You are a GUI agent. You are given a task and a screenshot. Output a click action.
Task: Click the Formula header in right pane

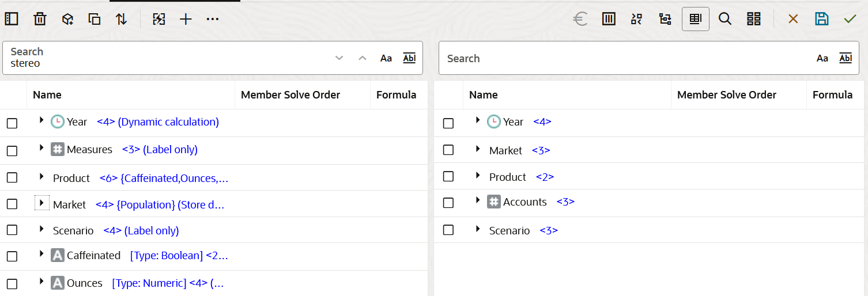[x=832, y=95]
